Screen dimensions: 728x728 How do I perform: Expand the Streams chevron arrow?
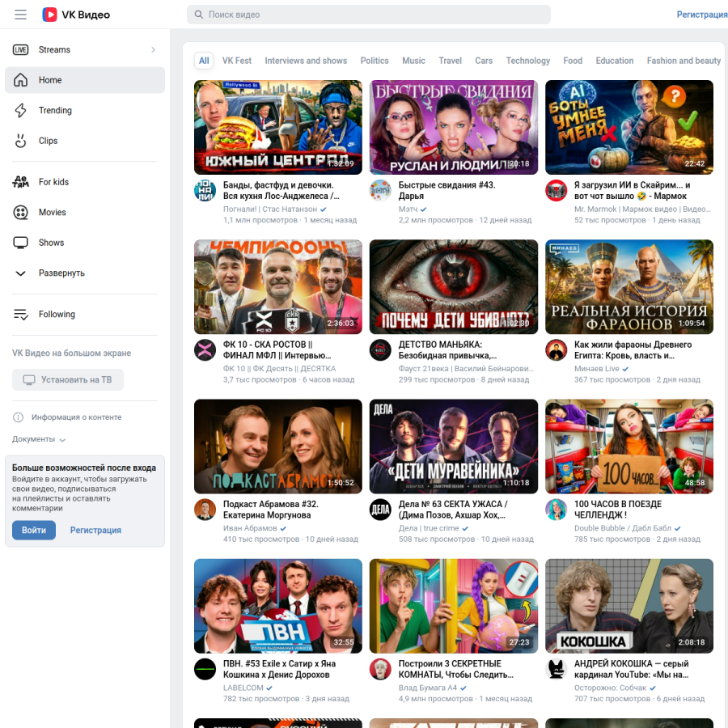[x=153, y=49]
